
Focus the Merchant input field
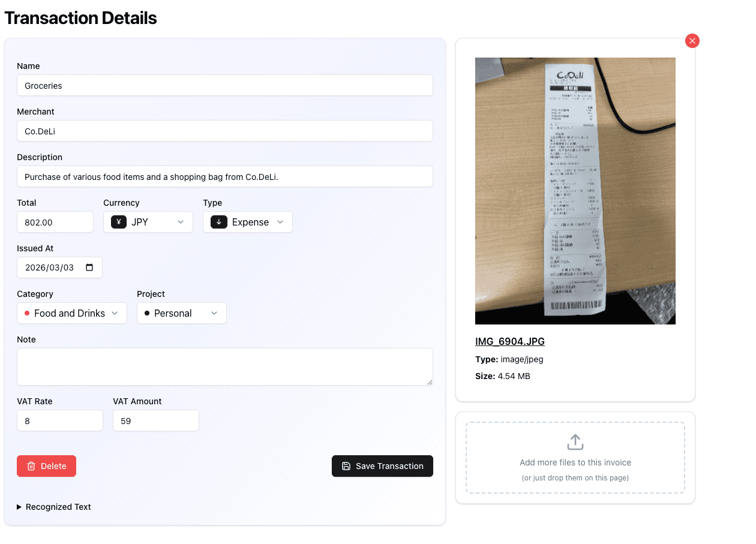[225, 131]
